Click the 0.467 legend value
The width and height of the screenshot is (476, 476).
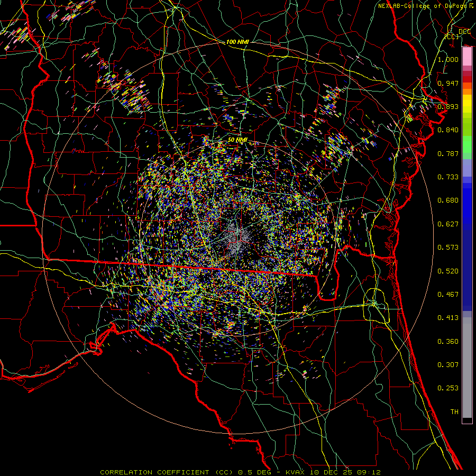coord(448,295)
